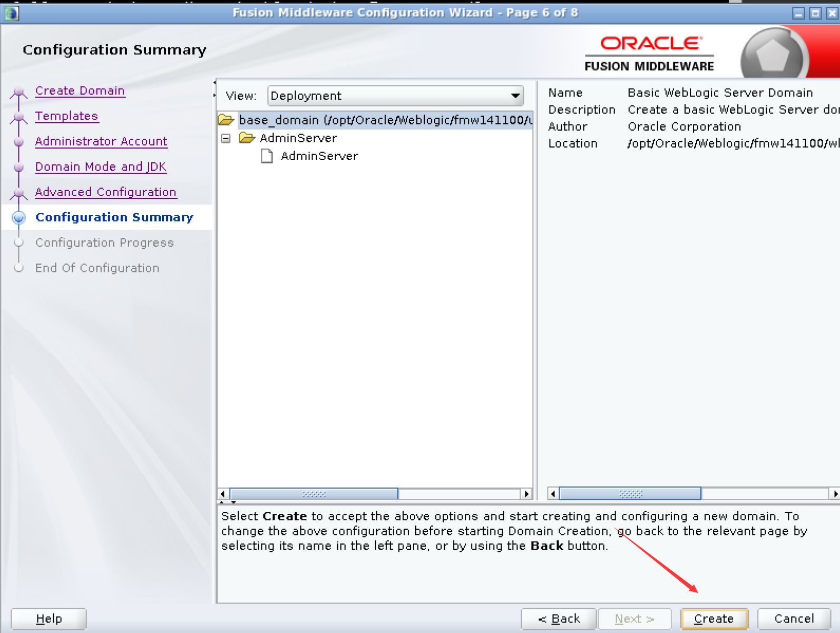The height and width of the screenshot is (633, 840).
Task: Click the End Of Configuration step bullet
Action: point(19,268)
